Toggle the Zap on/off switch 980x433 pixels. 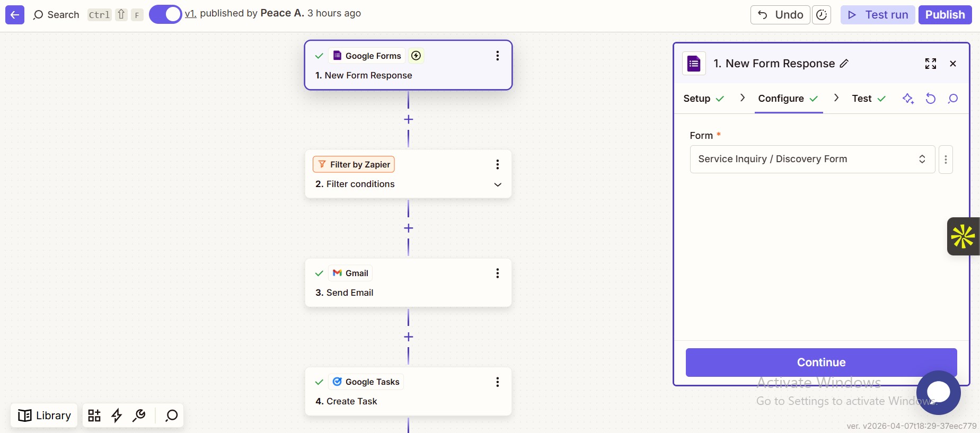(165, 14)
